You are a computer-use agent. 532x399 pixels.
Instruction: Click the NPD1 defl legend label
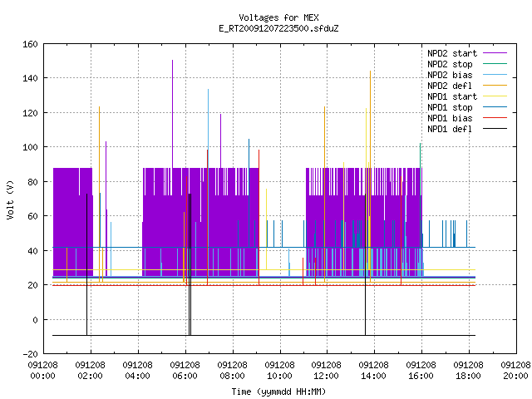tap(450, 130)
